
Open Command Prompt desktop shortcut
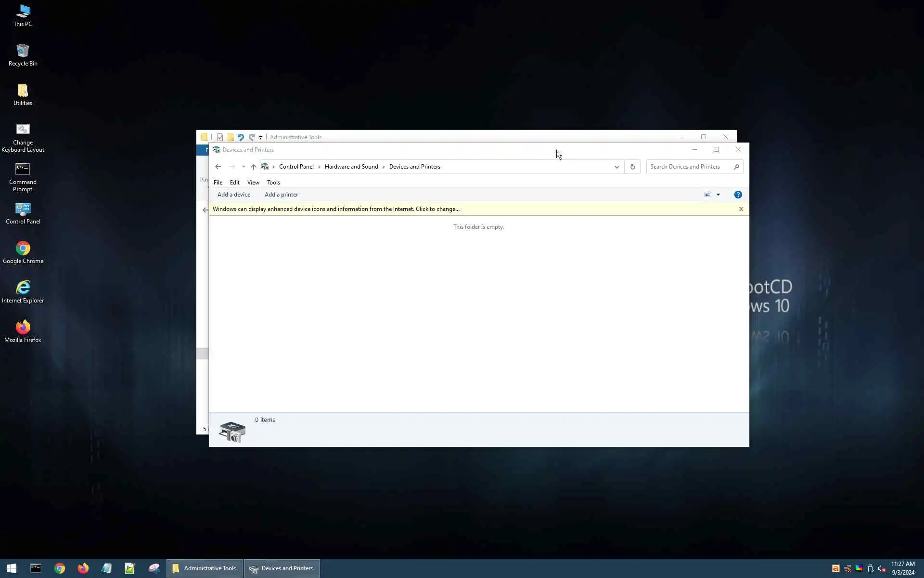23,170
